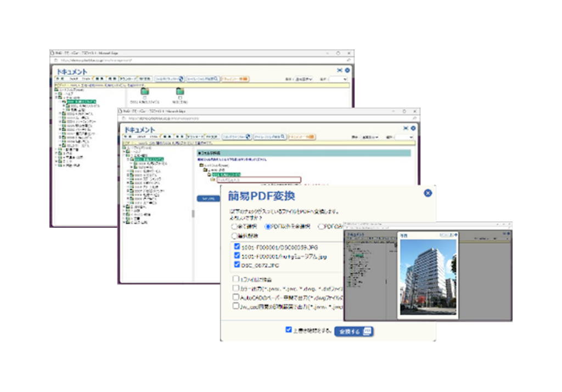Uncheck the first 1001-F000001 JPG file checkbox
The width and height of the screenshot is (562, 392).
237,247
